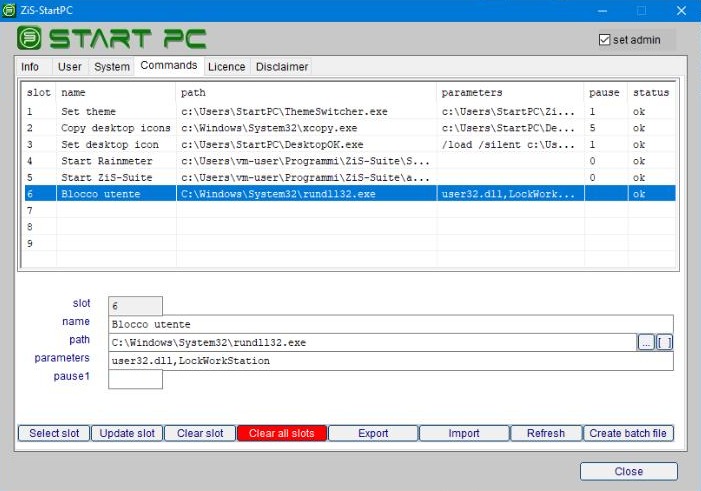This screenshot has width=701, height=491.
Task: Switch to the Licence tab
Action: click(x=226, y=67)
